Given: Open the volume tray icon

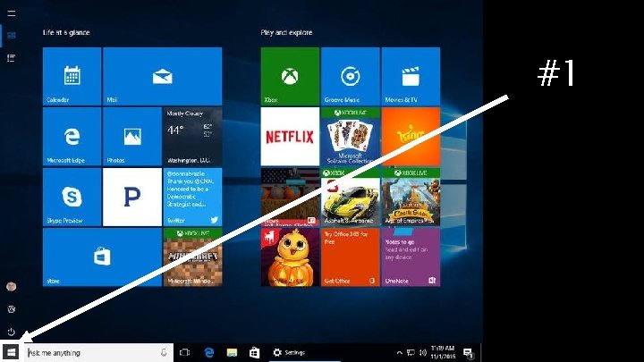Looking at the screenshot, I should 423,352.
